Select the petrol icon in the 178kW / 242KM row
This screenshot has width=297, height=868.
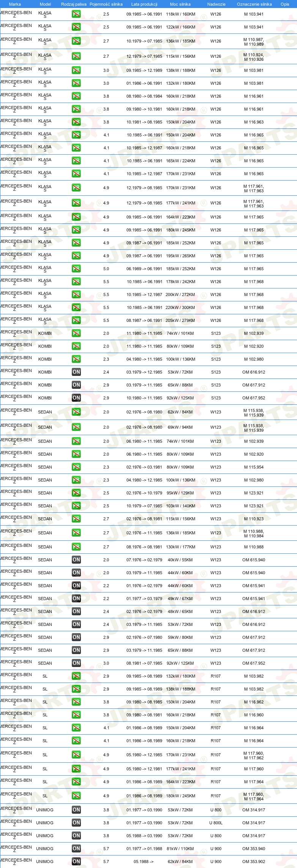pyautogui.click(x=76, y=282)
